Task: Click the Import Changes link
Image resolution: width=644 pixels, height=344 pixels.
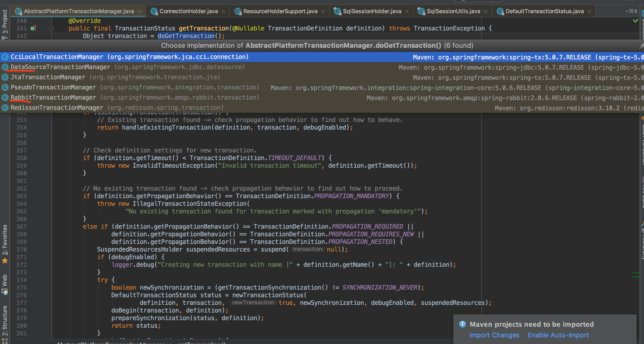Action: [x=494, y=335]
